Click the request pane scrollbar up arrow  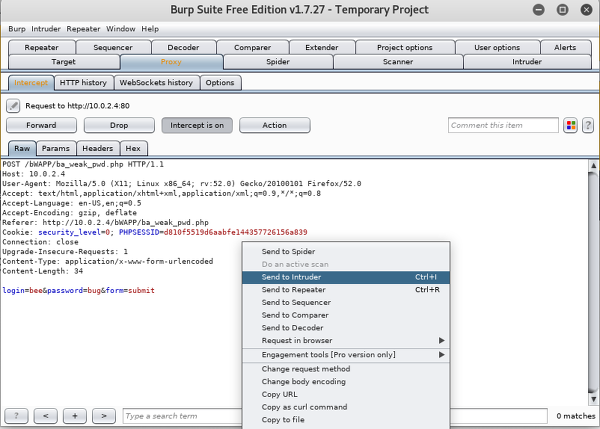tap(593, 166)
